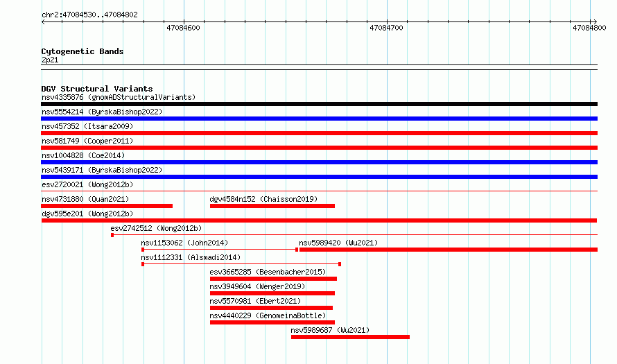Open nsv4440229 (GenomeinaBottle) label
Viewport: 617px width, 364px height.
[268, 315]
